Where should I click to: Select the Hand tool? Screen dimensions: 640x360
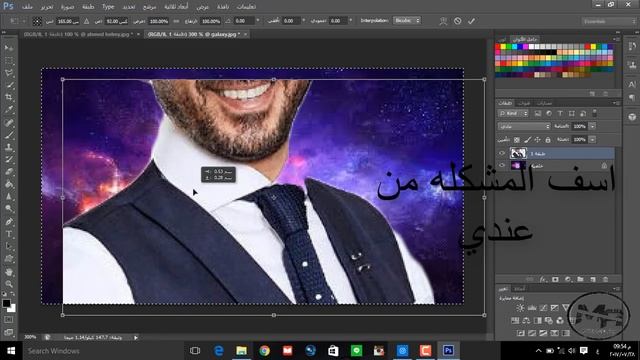9,272
